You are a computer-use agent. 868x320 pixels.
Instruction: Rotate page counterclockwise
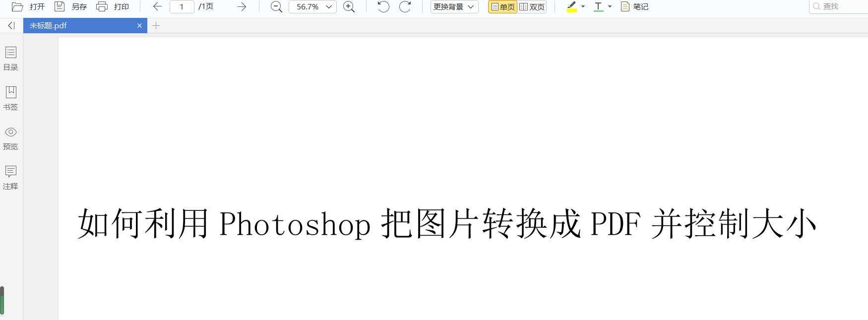(x=383, y=6)
